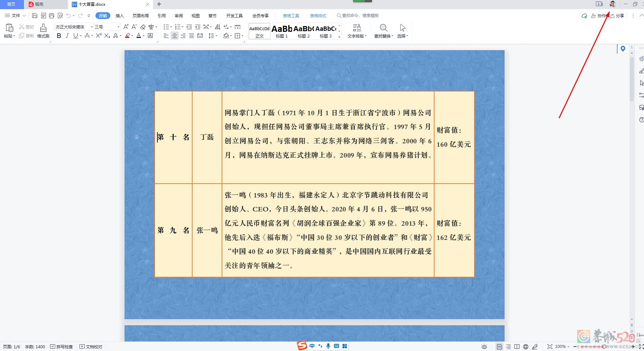
Task: Apply the 正文 body style
Action: tap(260, 32)
